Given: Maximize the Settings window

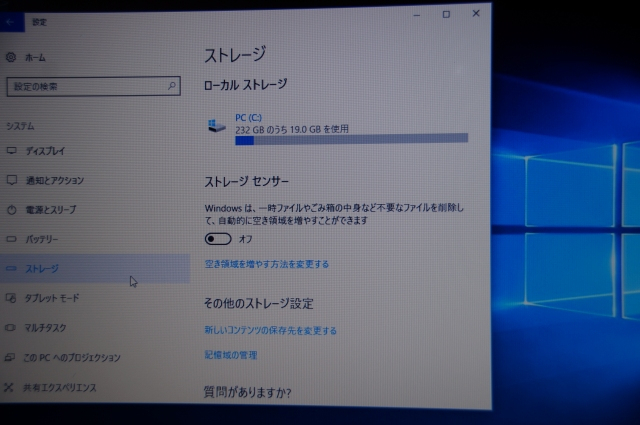Looking at the screenshot, I should coord(446,14).
